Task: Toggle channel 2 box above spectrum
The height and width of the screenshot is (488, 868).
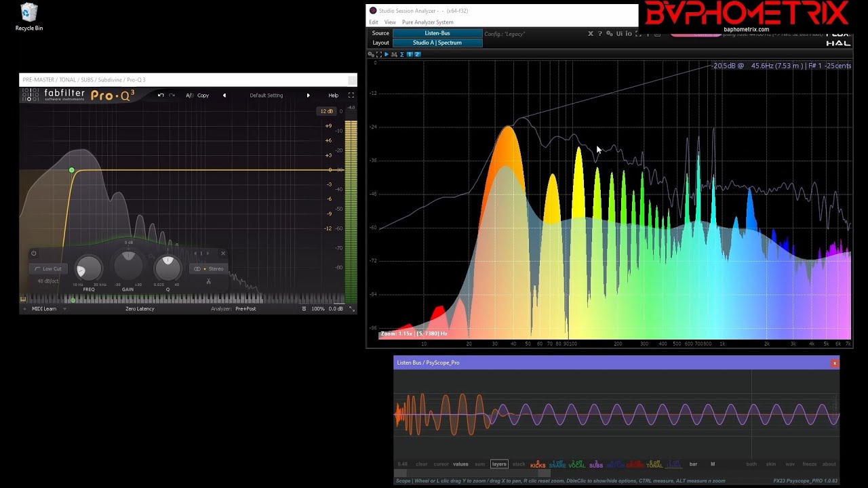Action: (417, 54)
